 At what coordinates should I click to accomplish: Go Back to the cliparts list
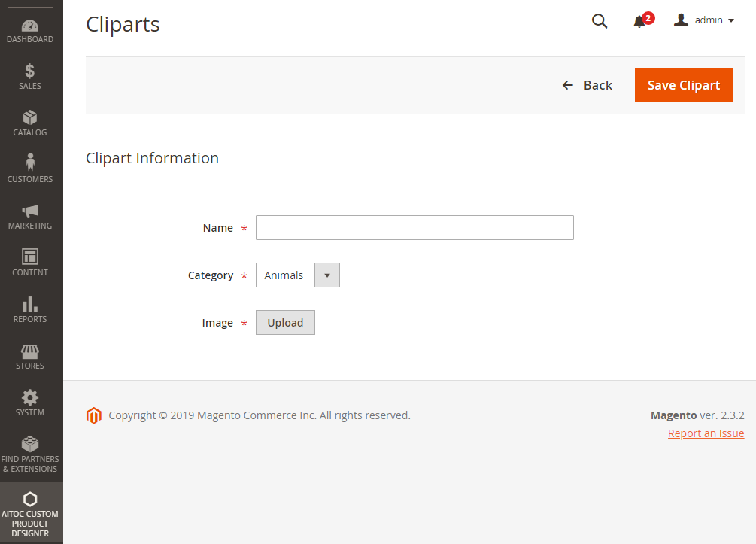coord(587,85)
